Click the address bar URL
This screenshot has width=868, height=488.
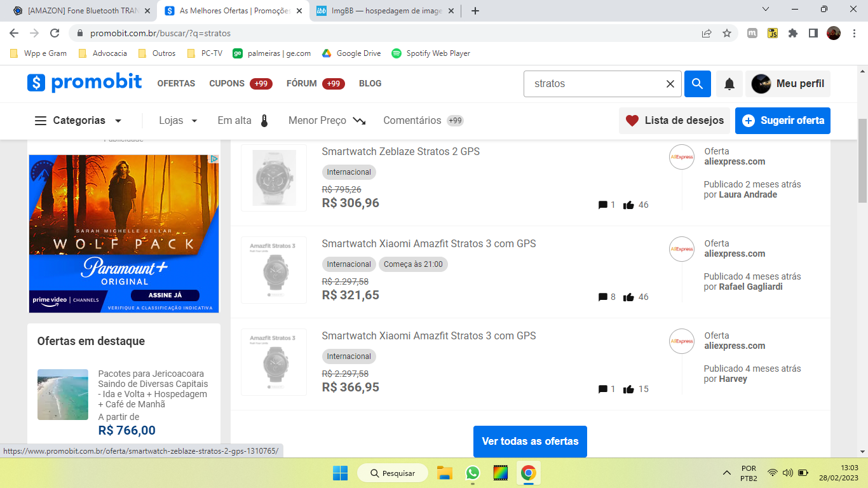(x=161, y=33)
